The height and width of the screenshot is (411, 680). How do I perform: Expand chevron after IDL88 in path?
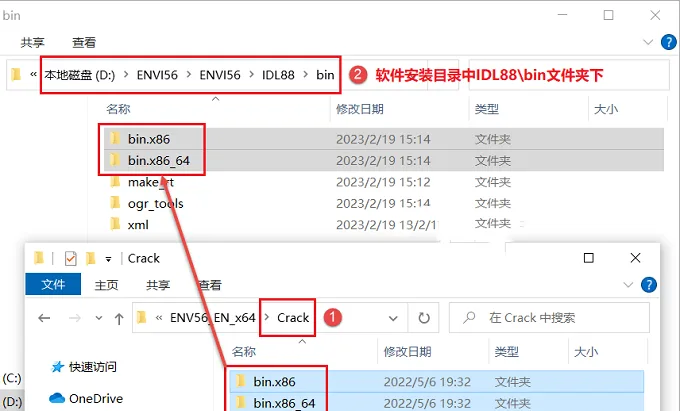(306, 75)
